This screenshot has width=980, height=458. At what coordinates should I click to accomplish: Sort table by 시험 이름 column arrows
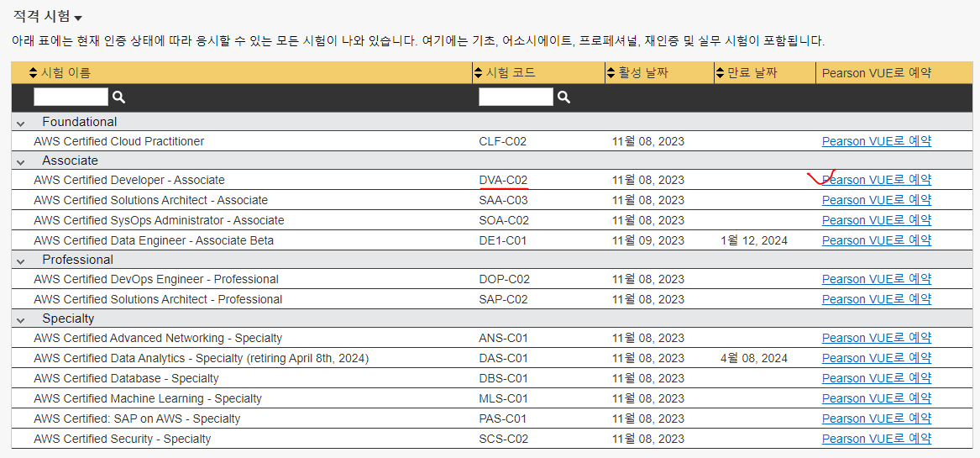33,73
